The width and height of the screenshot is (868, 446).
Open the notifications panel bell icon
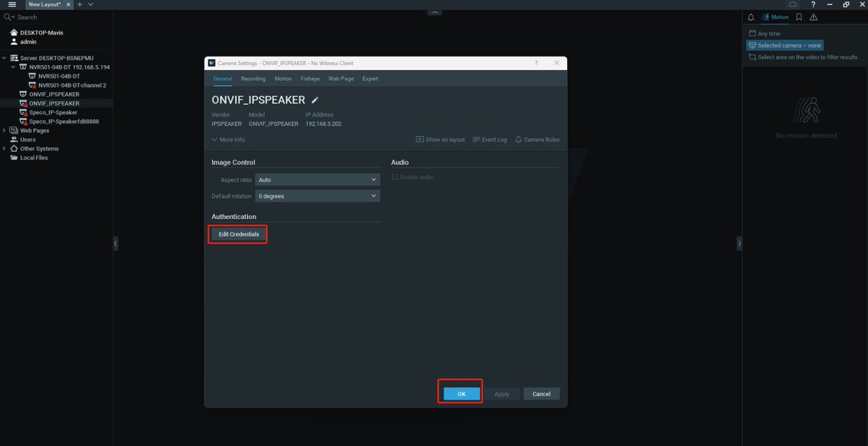pos(752,17)
